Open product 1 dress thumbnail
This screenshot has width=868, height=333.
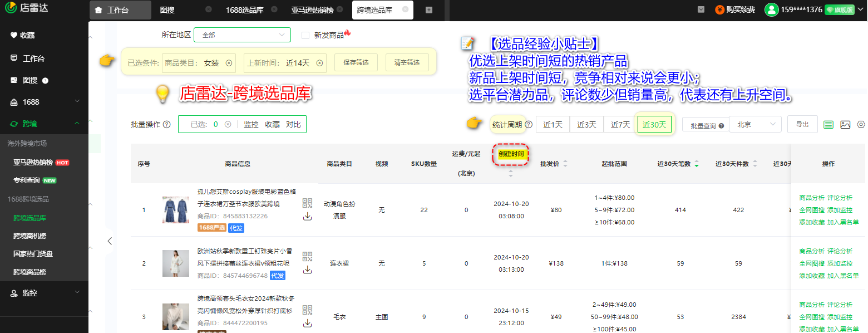[x=176, y=210]
